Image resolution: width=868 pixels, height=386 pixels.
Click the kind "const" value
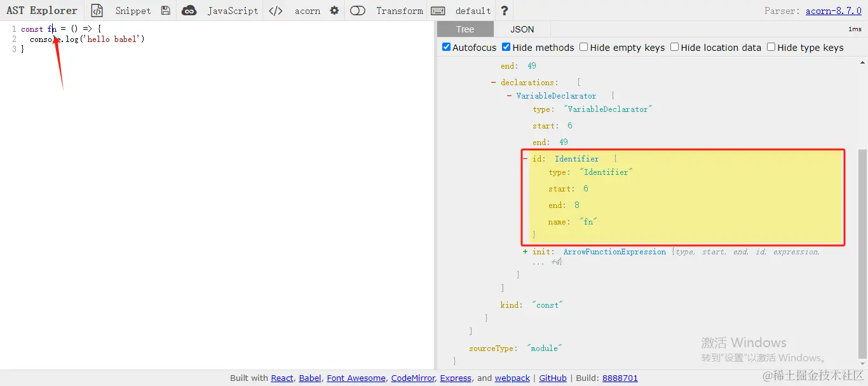tap(547, 305)
